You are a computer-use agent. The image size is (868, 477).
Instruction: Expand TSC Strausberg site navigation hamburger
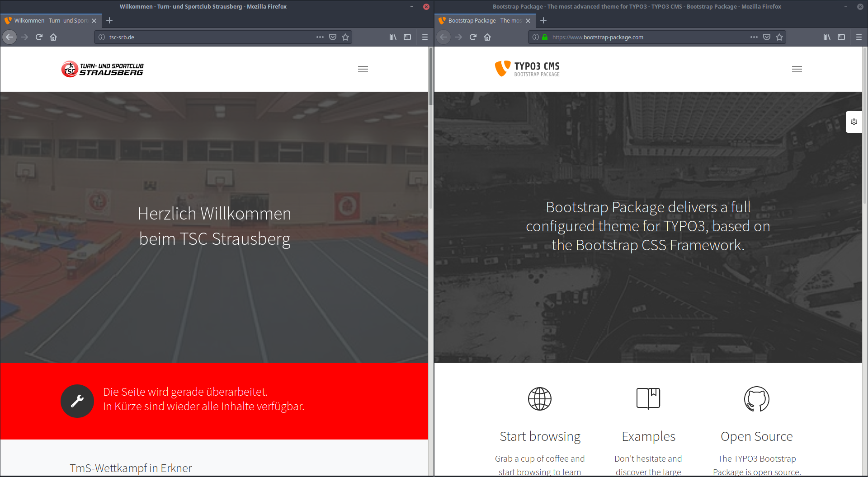point(363,69)
